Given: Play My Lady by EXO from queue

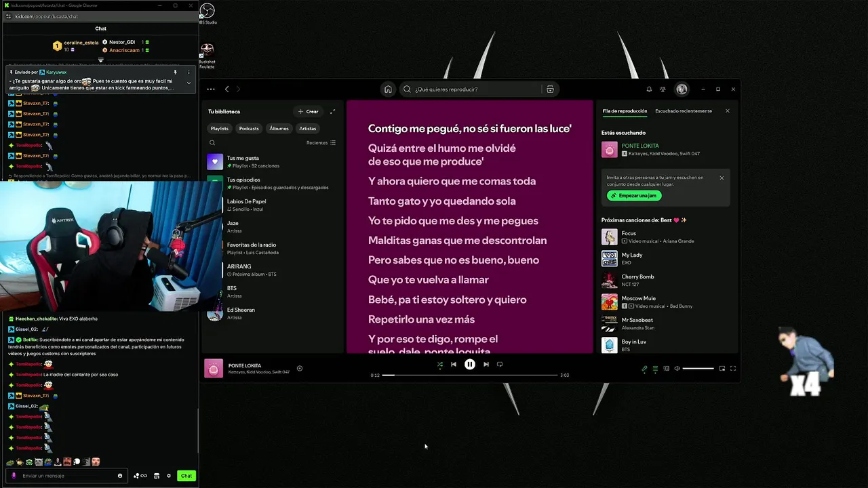Looking at the screenshot, I should [x=665, y=258].
